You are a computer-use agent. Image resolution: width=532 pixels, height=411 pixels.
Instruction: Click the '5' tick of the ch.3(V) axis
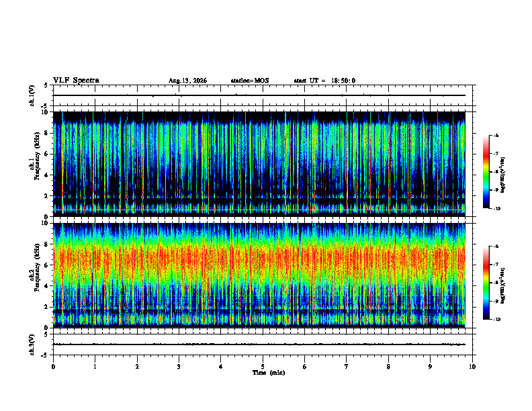pos(46,334)
